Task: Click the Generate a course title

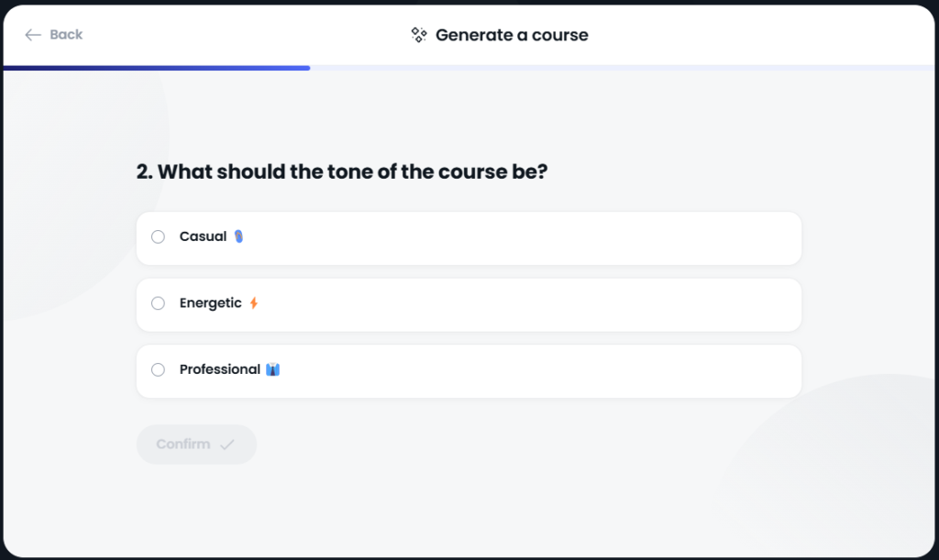Action: tap(512, 35)
